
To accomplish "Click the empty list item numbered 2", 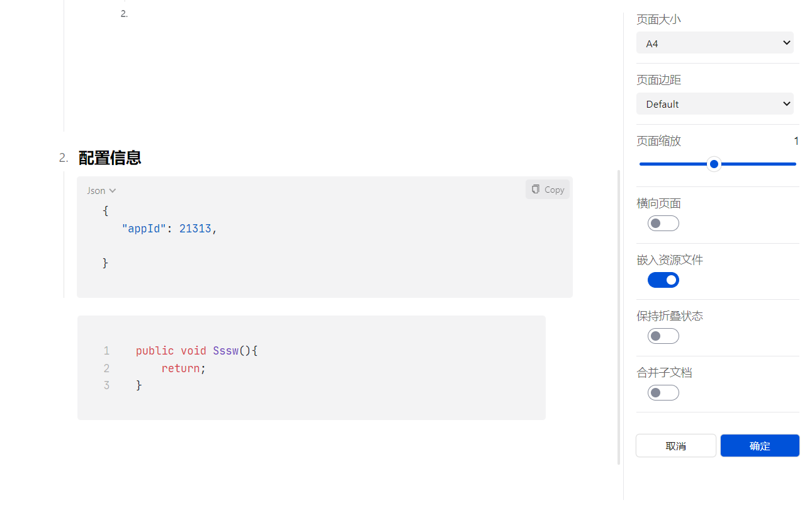I will point(124,14).
